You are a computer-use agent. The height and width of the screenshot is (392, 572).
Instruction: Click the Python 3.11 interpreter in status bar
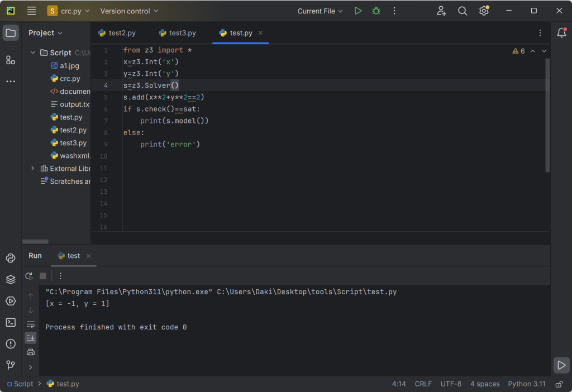tap(526, 384)
